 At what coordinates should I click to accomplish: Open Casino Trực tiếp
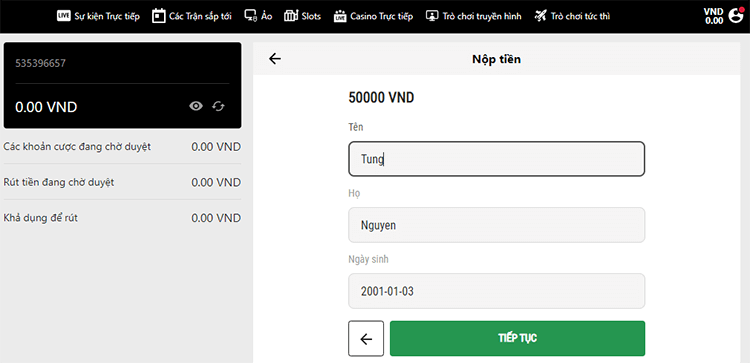pyautogui.click(x=373, y=16)
